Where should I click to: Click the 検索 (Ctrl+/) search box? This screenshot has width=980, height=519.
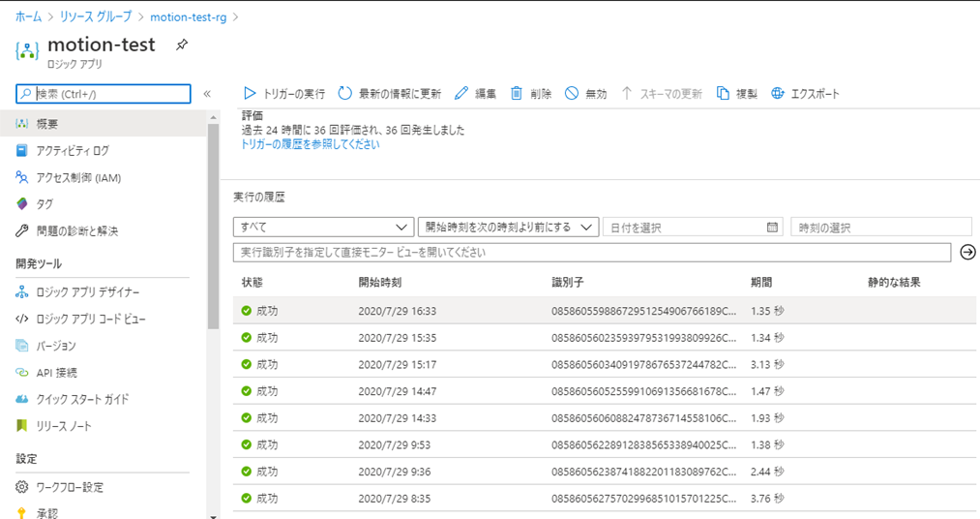(x=104, y=94)
